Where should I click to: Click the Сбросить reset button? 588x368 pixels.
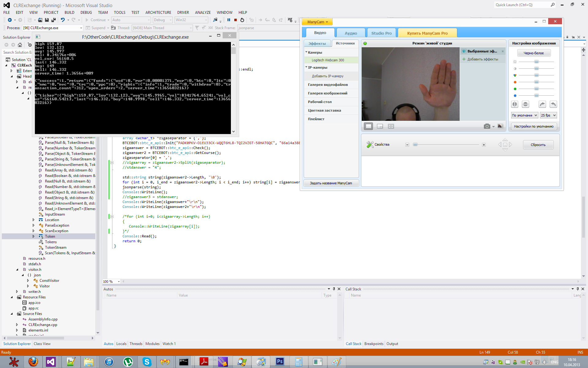pyautogui.click(x=538, y=145)
